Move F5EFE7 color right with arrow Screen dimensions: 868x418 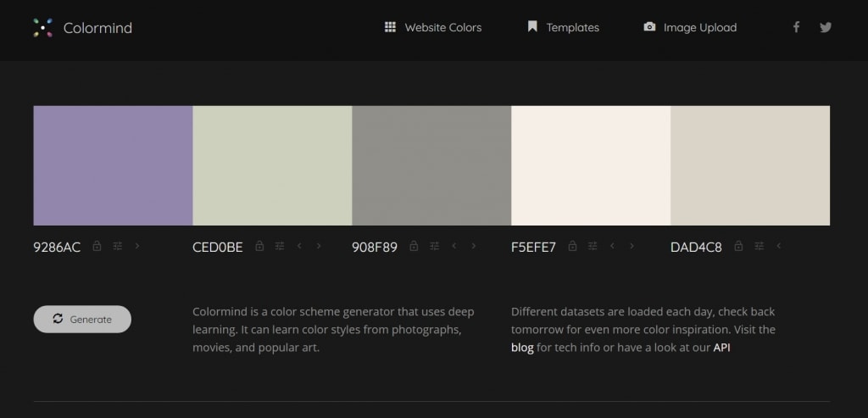coord(632,246)
